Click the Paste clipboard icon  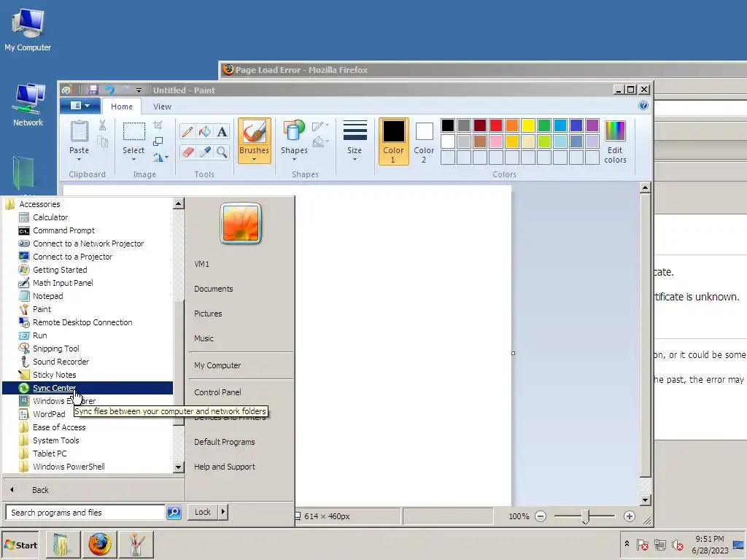(79, 131)
